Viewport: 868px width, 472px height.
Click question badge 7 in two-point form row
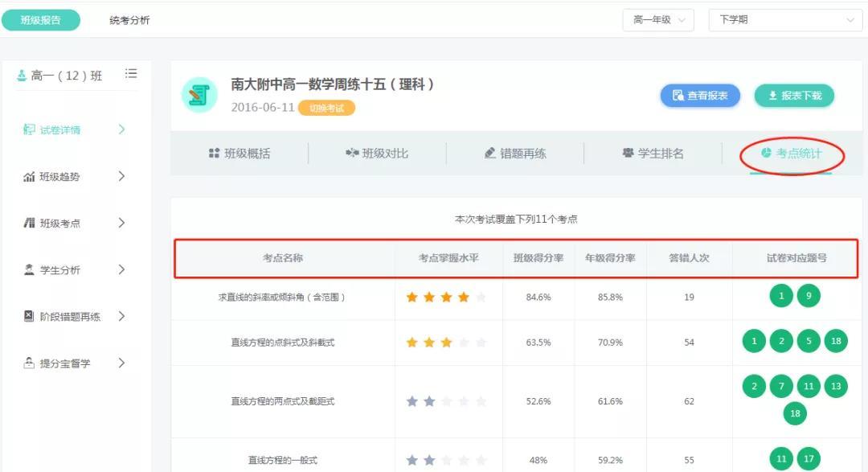781,387
